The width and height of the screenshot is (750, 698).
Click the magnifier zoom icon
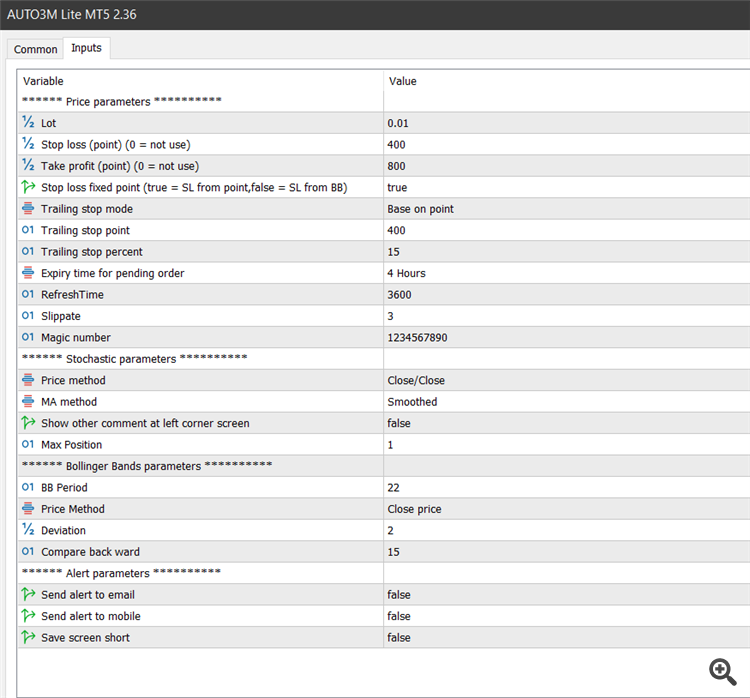click(x=722, y=670)
